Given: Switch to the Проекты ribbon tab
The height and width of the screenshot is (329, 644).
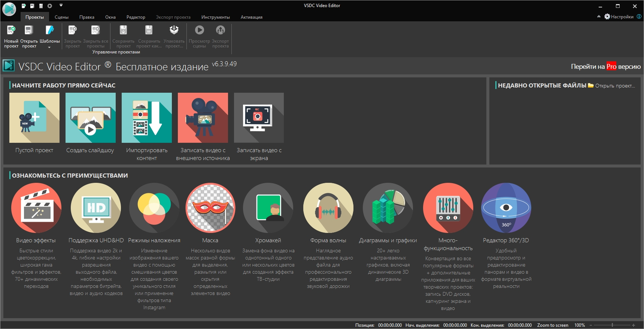Looking at the screenshot, I should pos(34,17).
